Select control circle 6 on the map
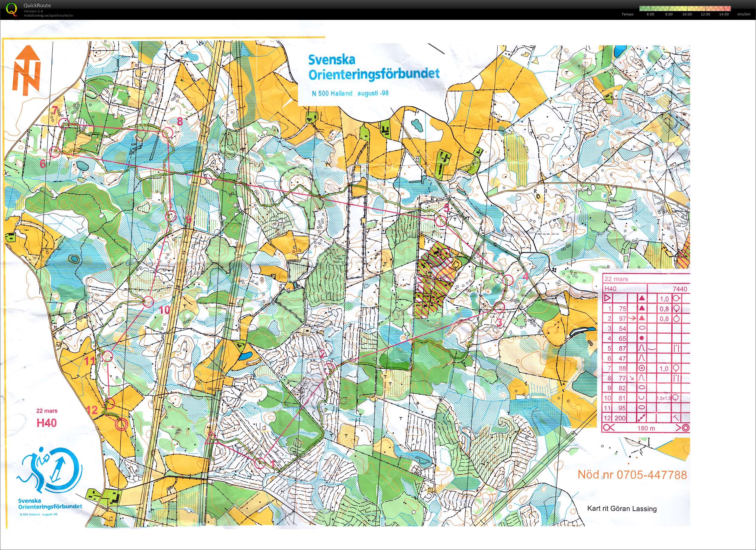The image size is (756, 550). (x=55, y=152)
